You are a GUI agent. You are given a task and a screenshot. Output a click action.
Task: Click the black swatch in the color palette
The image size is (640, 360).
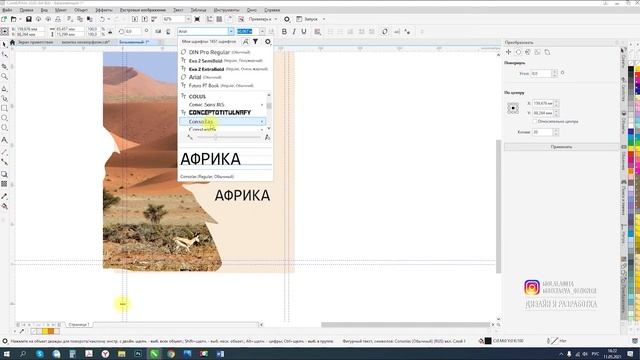(631, 69)
